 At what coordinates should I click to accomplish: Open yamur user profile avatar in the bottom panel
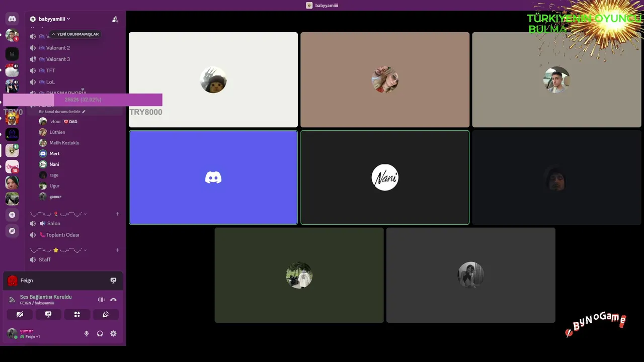pos(12,333)
